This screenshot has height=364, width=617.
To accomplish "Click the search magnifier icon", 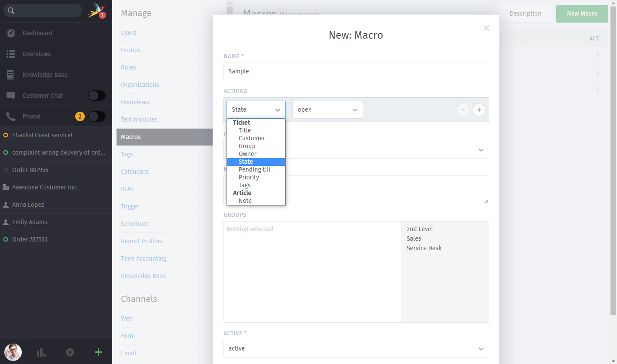I will pos(11,10).
